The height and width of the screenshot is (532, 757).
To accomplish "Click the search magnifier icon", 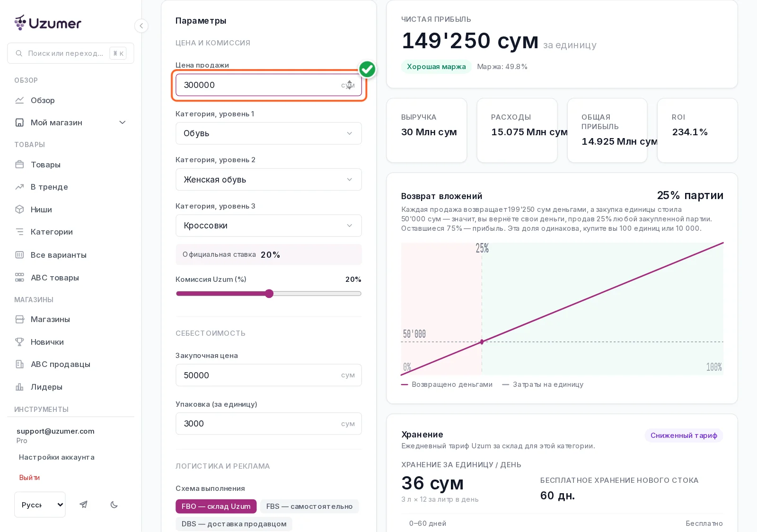I will click(19, 53).
